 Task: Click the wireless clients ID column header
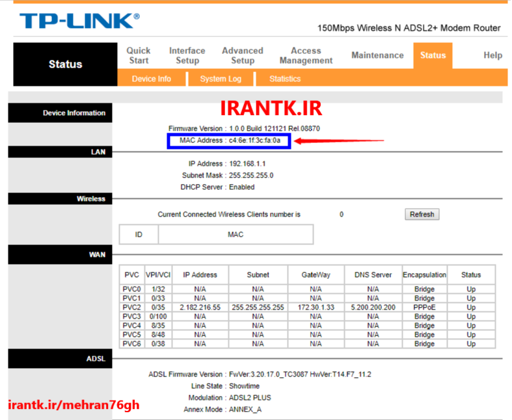pyautogui.click(x=139, y=235)
